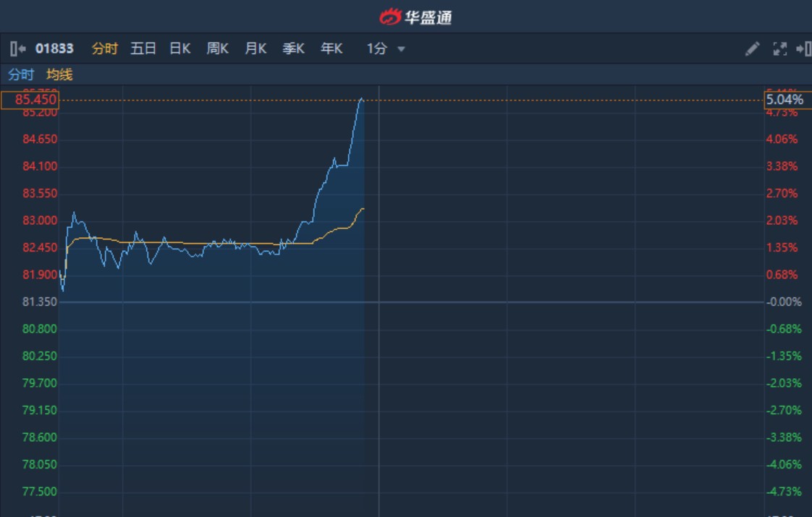Collapse the left panel arrow icon
Viewport: 812px width, 517px height.
tap(17, 48)
